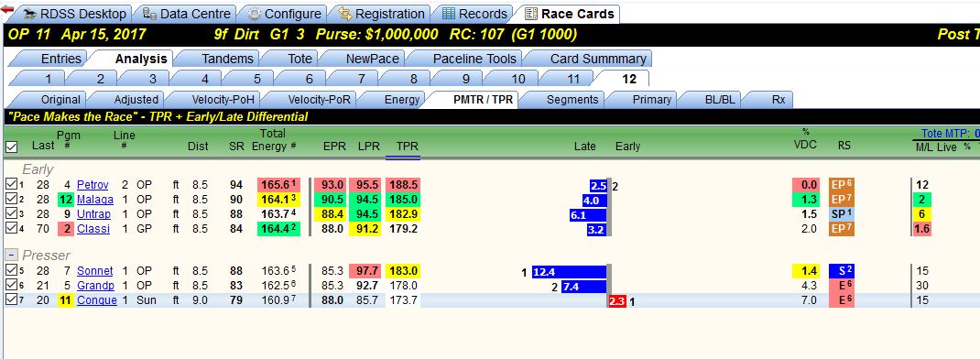Uncheck the Classi row checkbox

click(10, 228)
